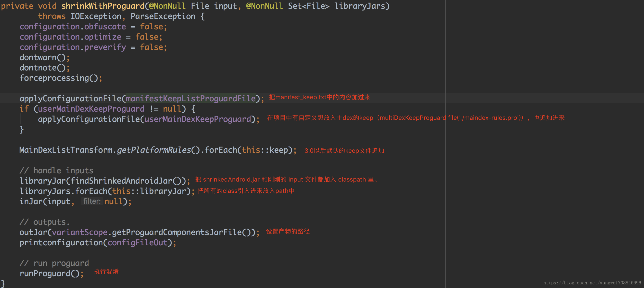Click the '设置产物的路径' annotation
This screenshot has height=288, width=644.
288,231
